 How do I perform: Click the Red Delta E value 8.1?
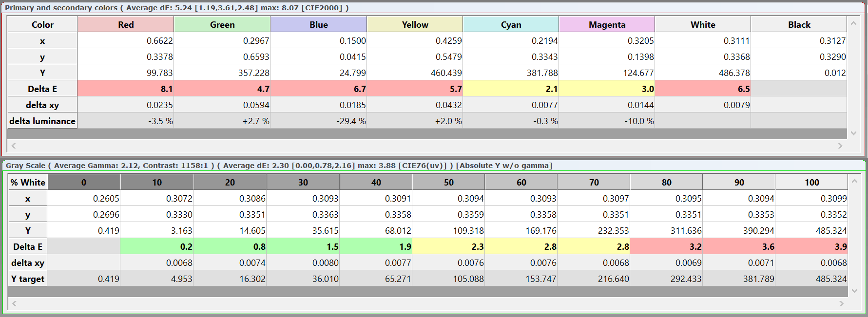pos(126,89)
